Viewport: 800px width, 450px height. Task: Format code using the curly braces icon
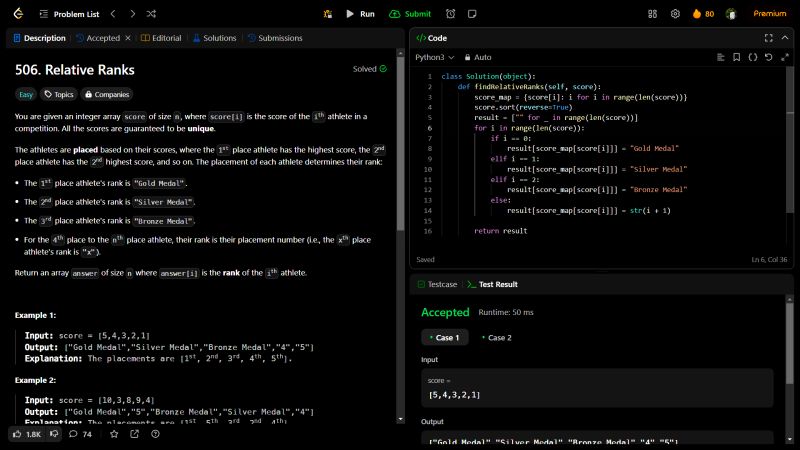pos(752,57)
